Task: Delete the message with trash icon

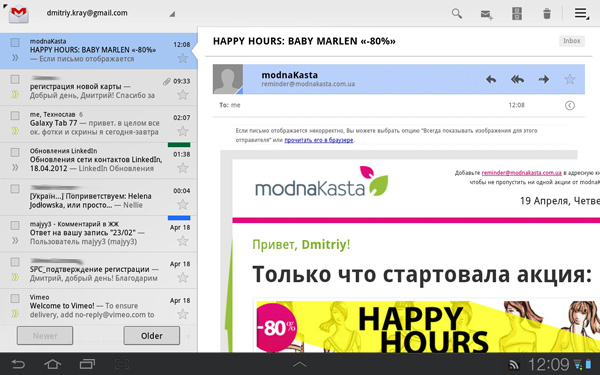Action: (547, 14)
